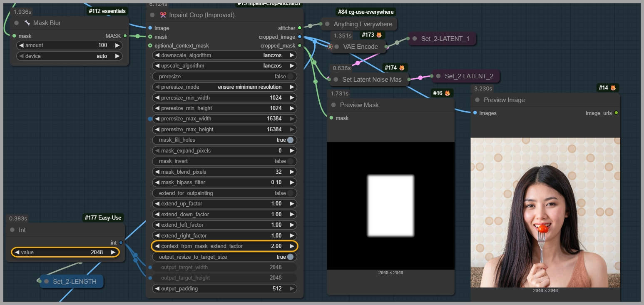Click the #112 essentials badge label
The width and height of the screenshot is (644, 305).
(107, 11)
